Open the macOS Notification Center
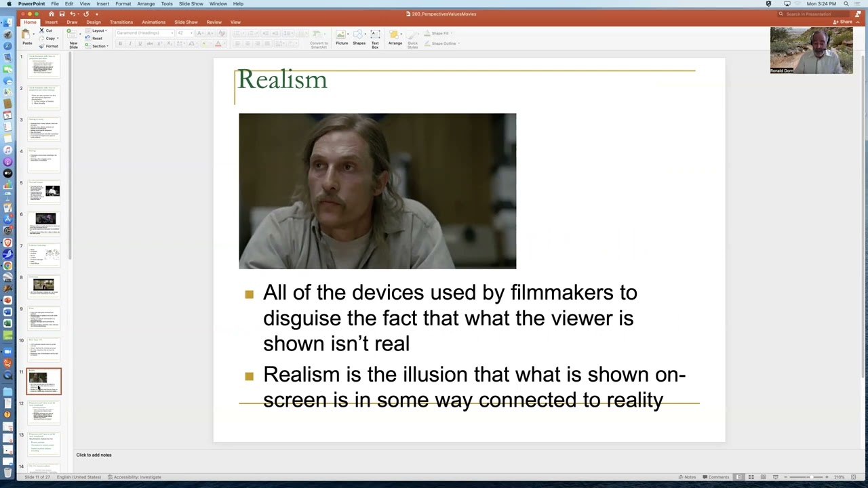868x488 pixels. (x=859, y=4)
